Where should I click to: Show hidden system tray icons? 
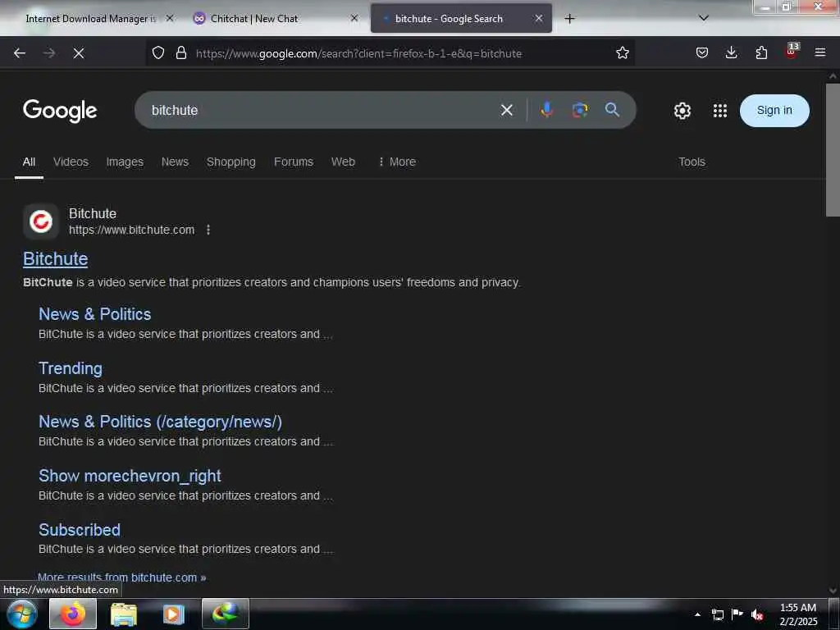(697, 614)
